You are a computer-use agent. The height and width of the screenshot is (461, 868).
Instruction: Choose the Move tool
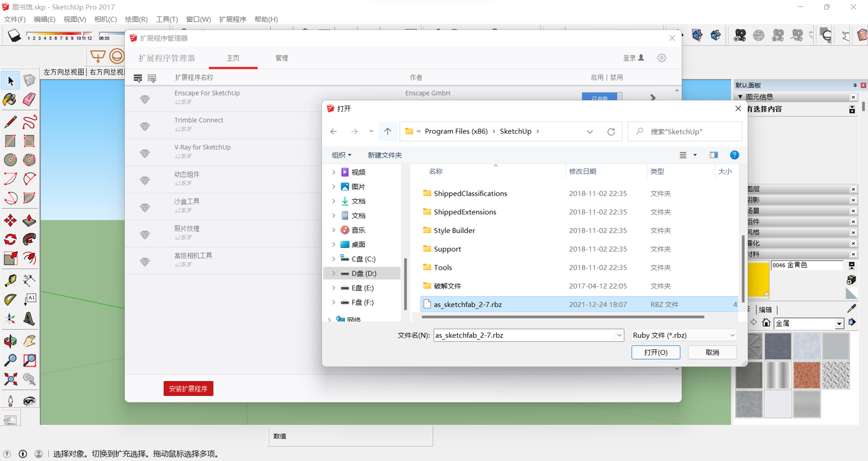[x=10, y=220]
